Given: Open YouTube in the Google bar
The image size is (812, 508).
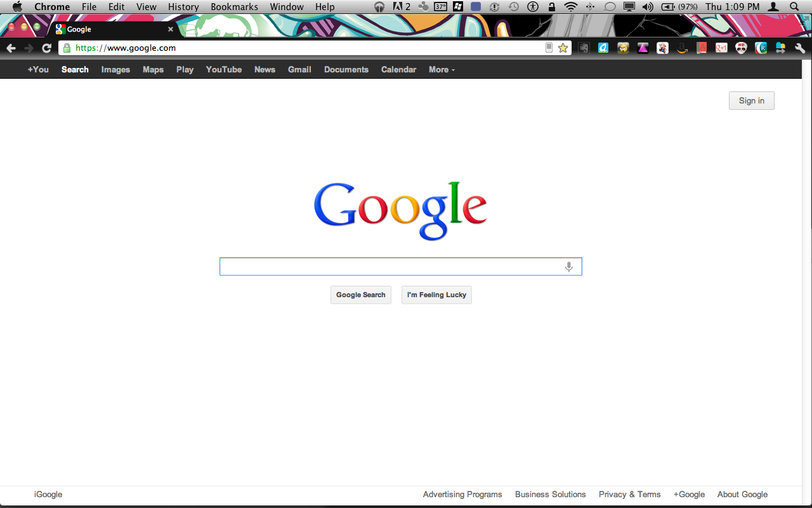Looking at the screenshot, I should pyautogui.click(x=224, y=70).
